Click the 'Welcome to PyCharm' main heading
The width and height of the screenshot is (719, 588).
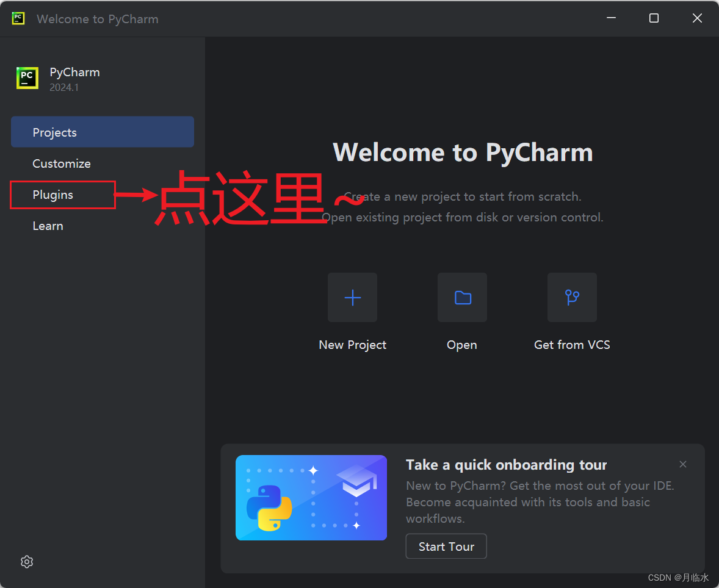(x=463, y=152)
